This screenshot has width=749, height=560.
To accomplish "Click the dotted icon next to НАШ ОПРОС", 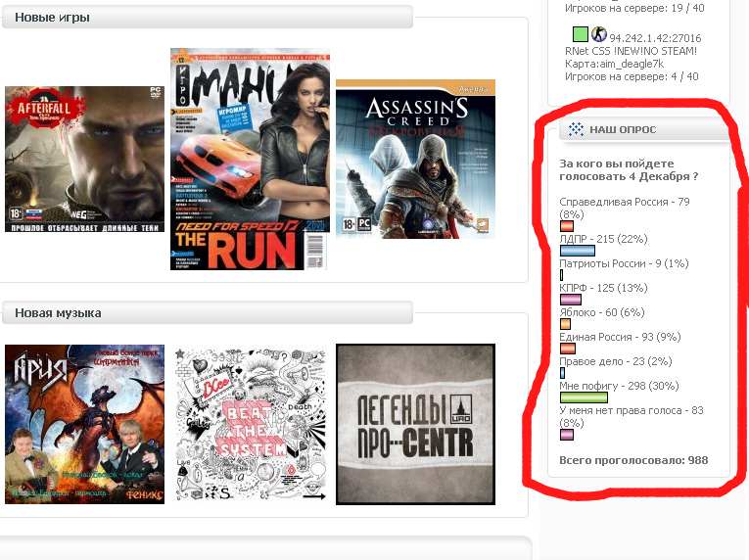I will (x=576, y=129).
